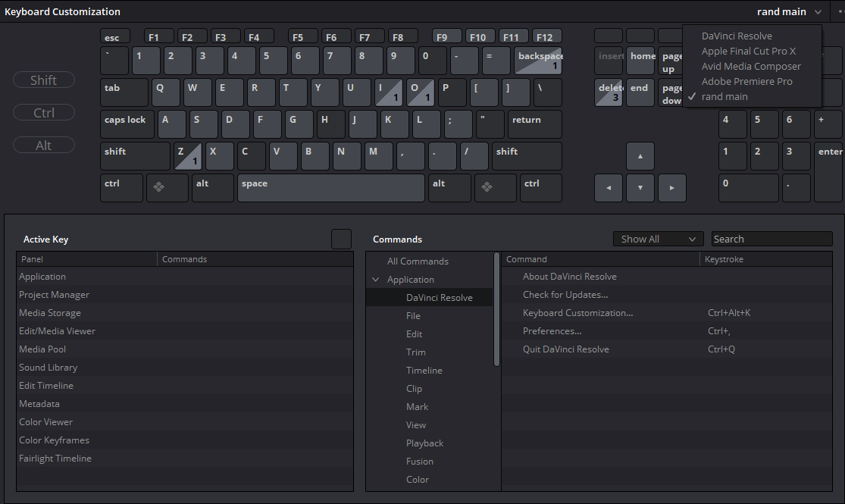Select the delete key with 3 assignments
Screen dimensions: 845x504
(x=609, y=92)
